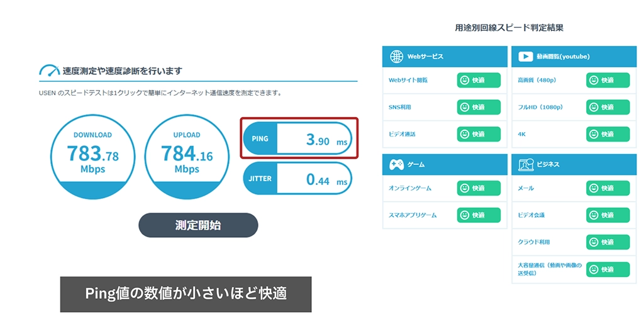Select the DOWNLOAD speed circle gauge
The height and width of the screenshot is (324, 644).
[92, 157]
